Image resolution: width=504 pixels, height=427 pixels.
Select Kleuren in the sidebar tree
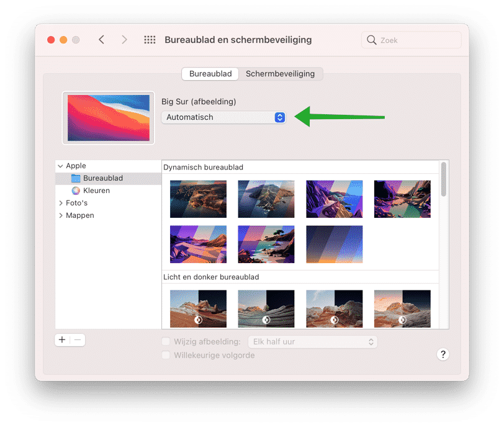(x=109, y=191)
